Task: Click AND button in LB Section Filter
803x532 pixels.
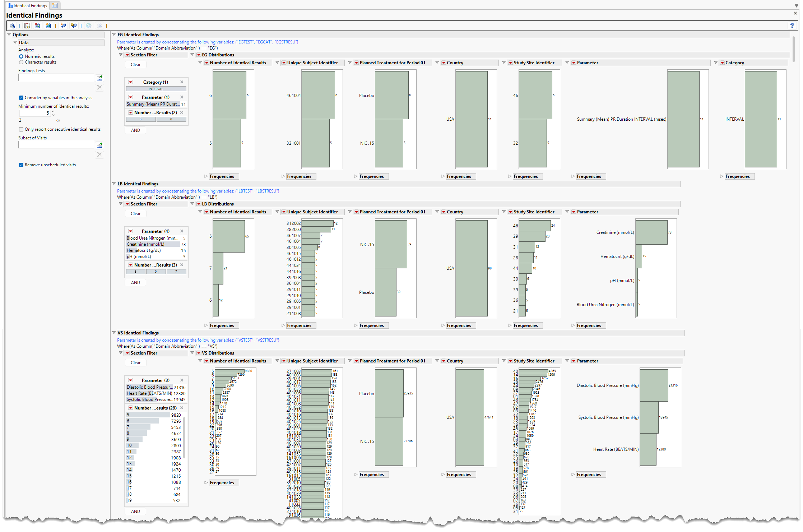Action: (x=136, y=283)
